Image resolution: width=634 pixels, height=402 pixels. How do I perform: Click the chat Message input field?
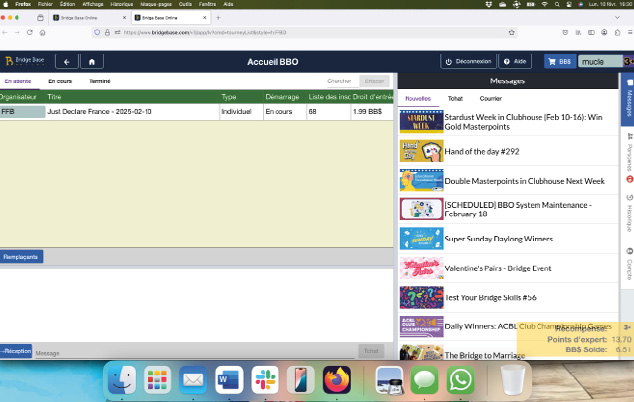pyautogui.click(x=190, y=352)
